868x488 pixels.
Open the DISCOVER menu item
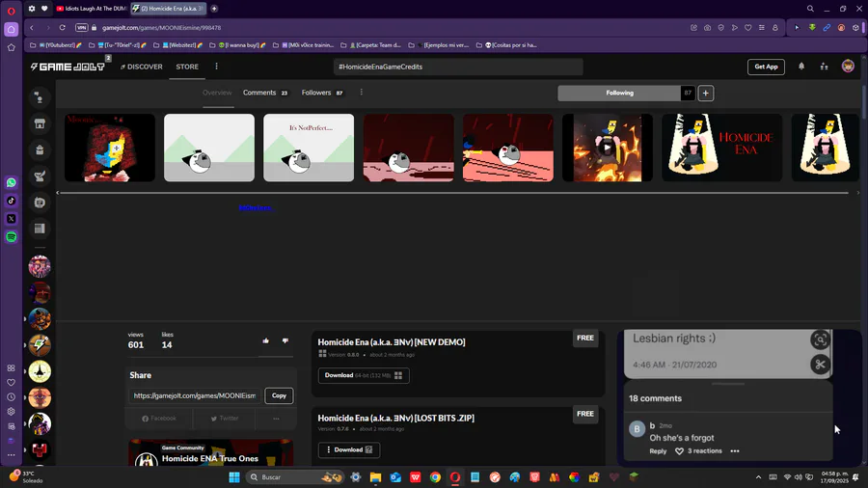(x=142, y=67)
